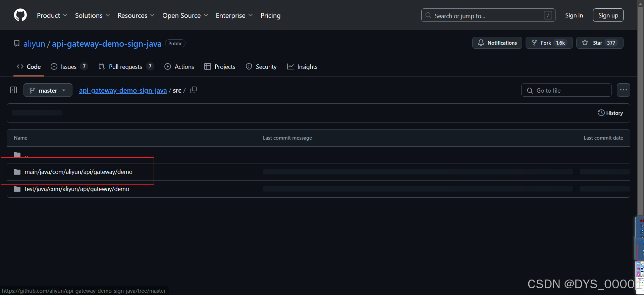This screenshot has height=295, width=644.
Task: Expand the Solutions menu
Action: coord(92,15)
